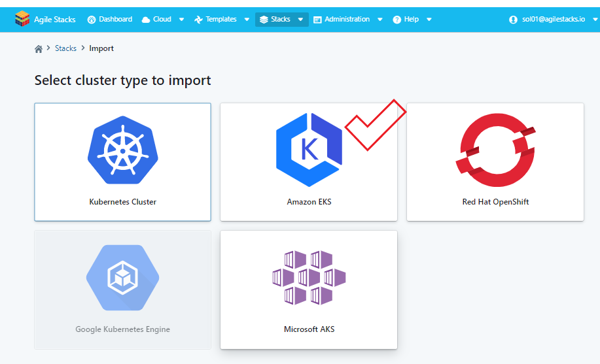Click the Google Kubernetes Engine logo

point(122,278)
